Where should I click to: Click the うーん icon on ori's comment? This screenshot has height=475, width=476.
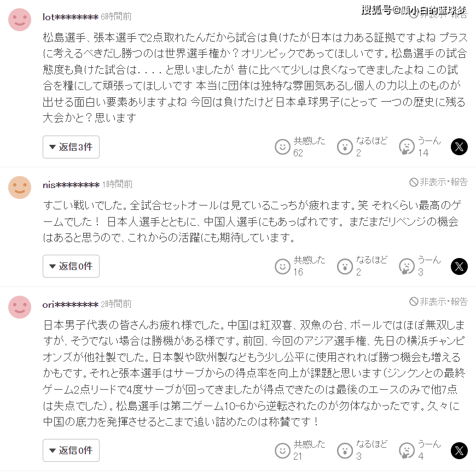(x=407, y=450)
